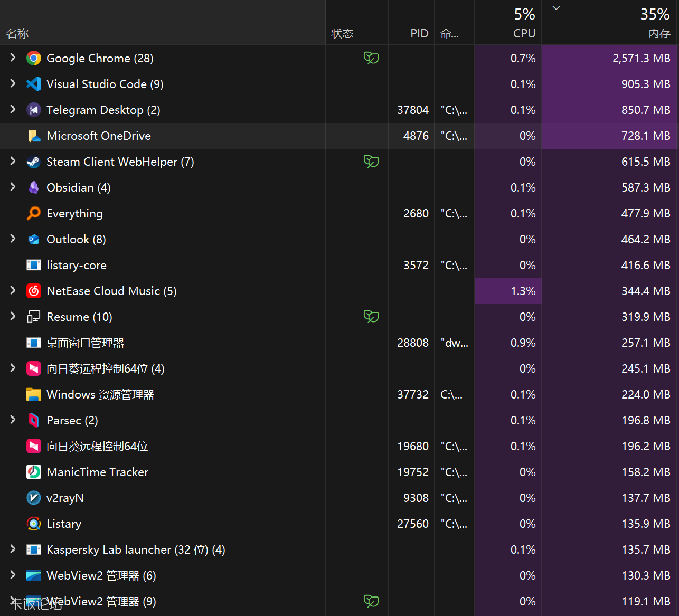Expand Steam Client WebHelper (7) group

(x=13, y=161)
